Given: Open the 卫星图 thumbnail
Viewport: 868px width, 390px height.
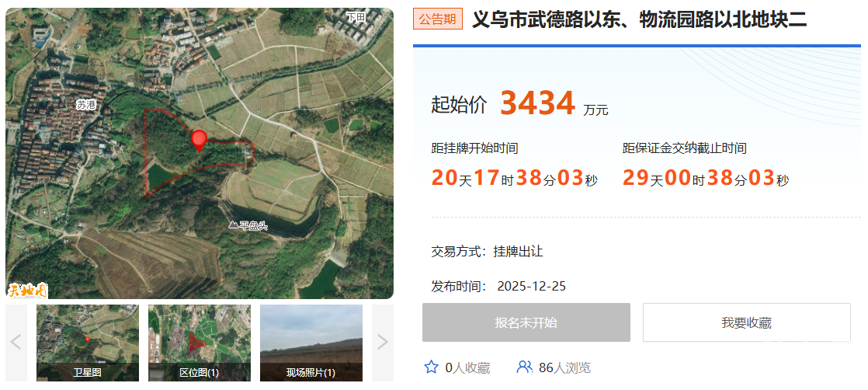Looking at the screenshot, I should 88,343.
